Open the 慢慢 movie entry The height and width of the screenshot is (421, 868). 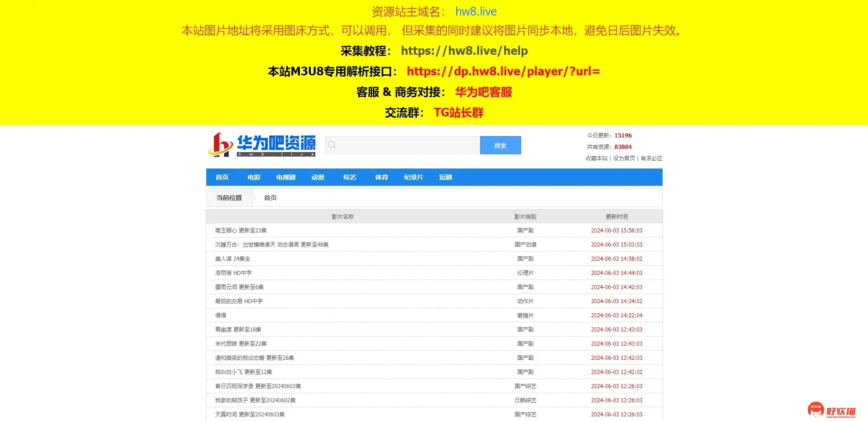[220, 316]
